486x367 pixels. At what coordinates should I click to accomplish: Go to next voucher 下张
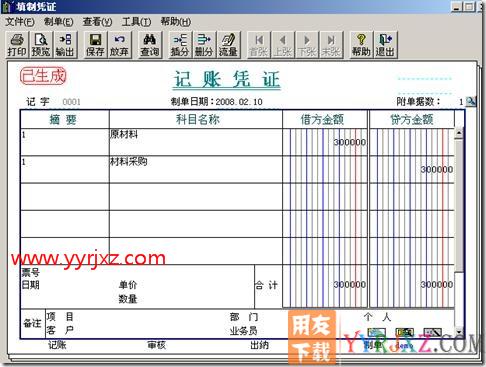[x=307, y=45]
